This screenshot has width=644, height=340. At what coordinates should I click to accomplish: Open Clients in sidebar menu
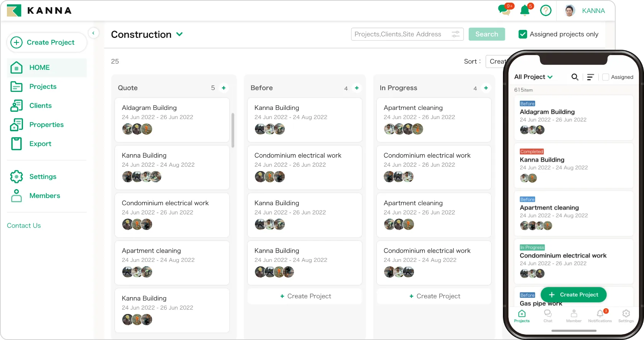pyautogui.click(x=40, y=106)
